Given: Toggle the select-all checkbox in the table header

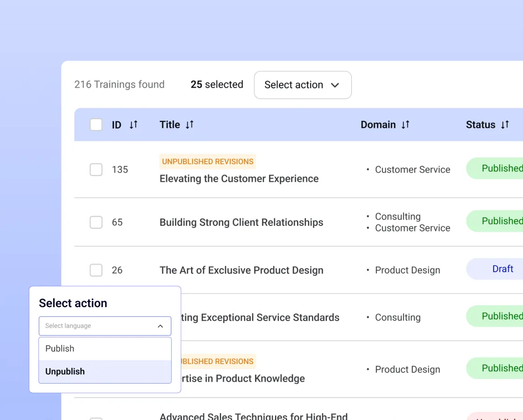Looking at the screenshot, I should (96, 125).
